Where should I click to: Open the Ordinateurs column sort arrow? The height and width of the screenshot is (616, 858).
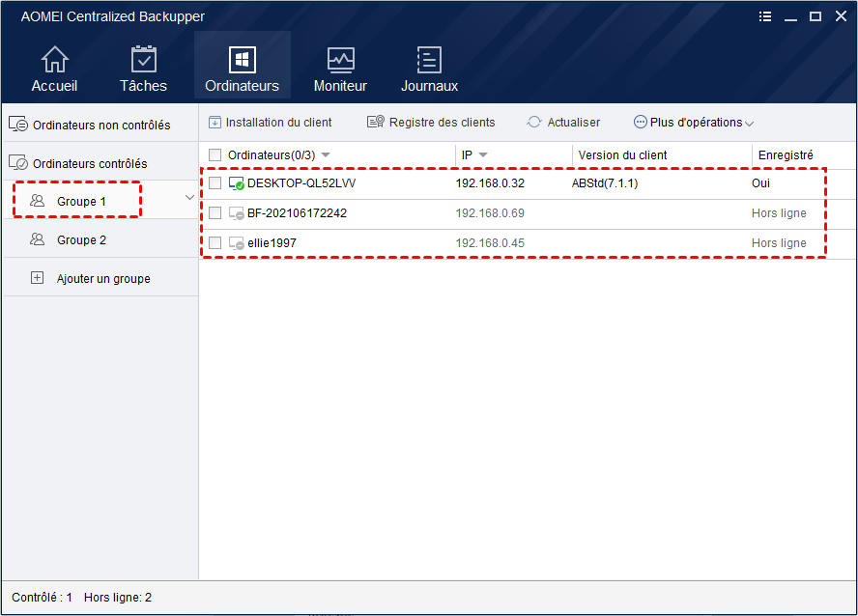pos(326,155)
